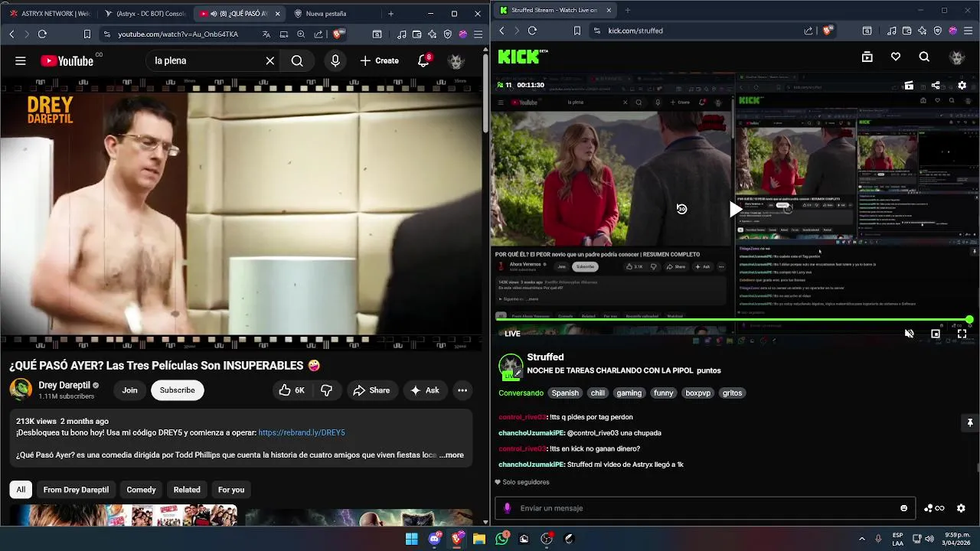Select the 'For you' chip
Image resolution: width=980 pixels, height=551 pixels.
[231, 490]
